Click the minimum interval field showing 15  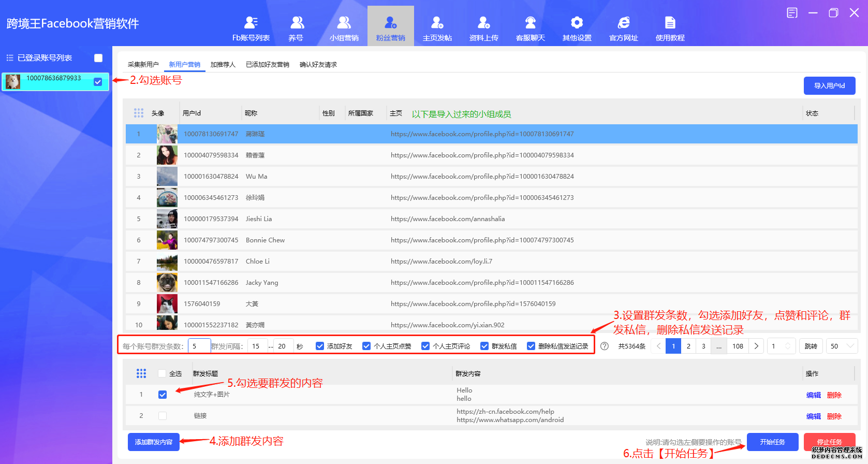pos(258,346)
